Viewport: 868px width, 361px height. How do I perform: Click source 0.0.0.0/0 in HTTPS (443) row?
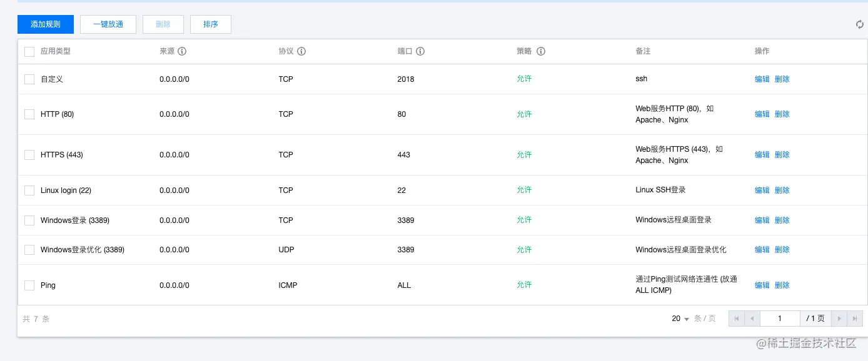(x=174, y=155)
